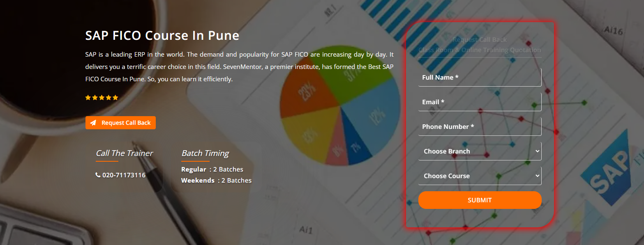Click the last star in the rating
This screenshot has height=245, width=644.
tap(115, 98)
